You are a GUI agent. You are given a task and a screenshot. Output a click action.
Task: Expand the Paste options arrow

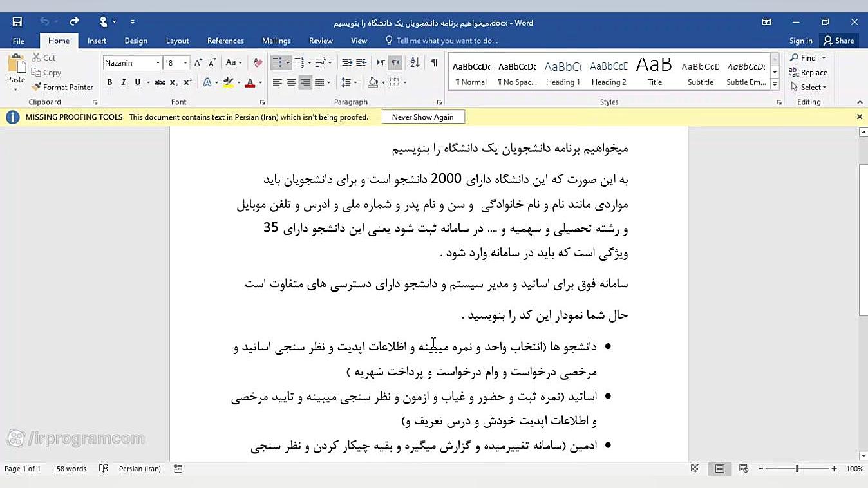[16, 90]
